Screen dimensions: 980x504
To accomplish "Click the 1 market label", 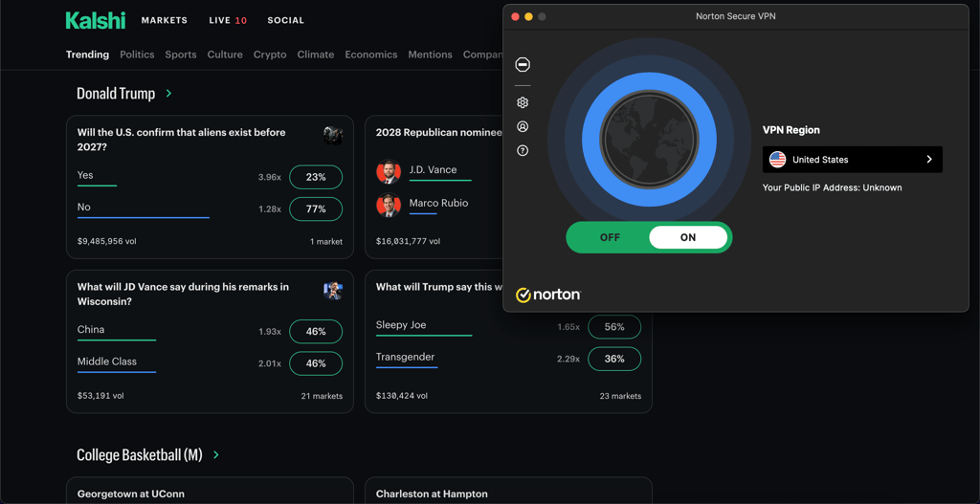I will point(326,242).
